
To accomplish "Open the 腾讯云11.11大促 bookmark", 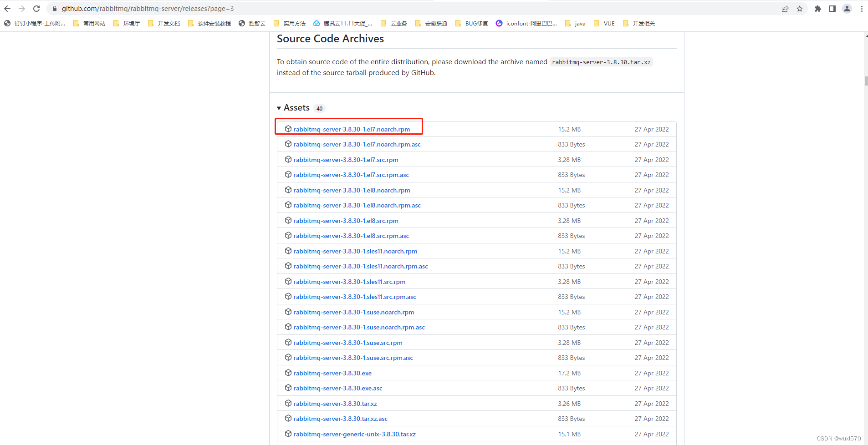I will [342, 23].
